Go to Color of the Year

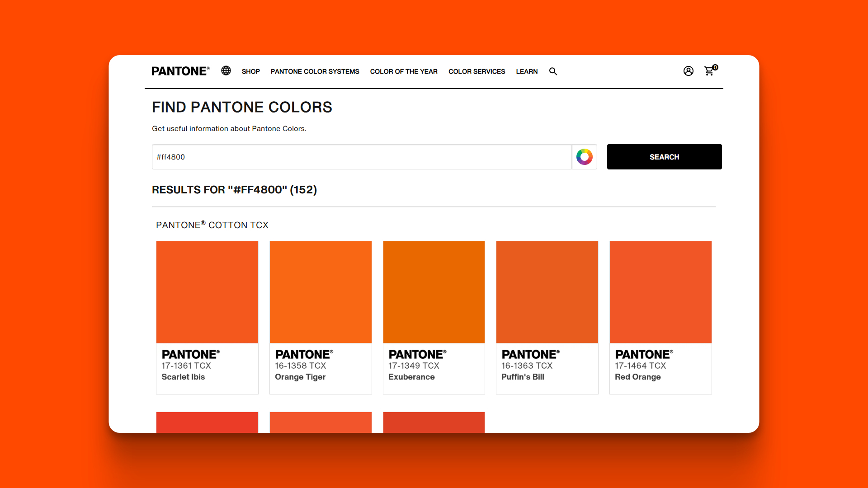[x=404, y=71]
